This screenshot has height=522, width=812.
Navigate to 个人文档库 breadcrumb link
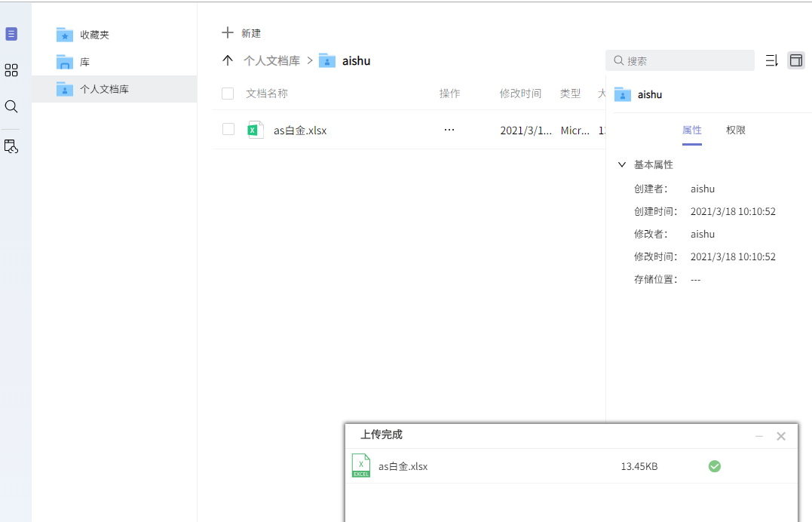pyautogui.click(x=272, y=60)
